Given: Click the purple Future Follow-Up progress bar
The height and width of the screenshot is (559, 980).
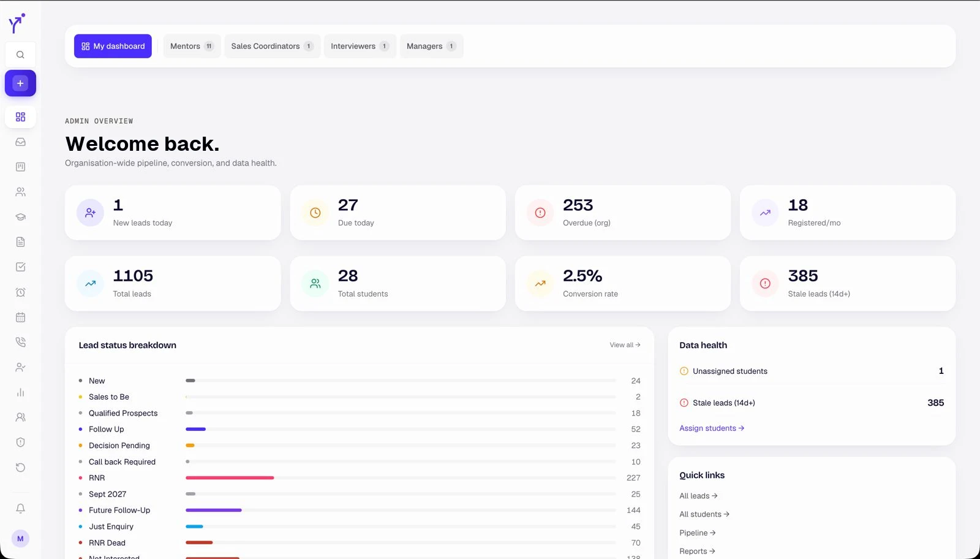Looking at the screenshot, I should point(214,510).
